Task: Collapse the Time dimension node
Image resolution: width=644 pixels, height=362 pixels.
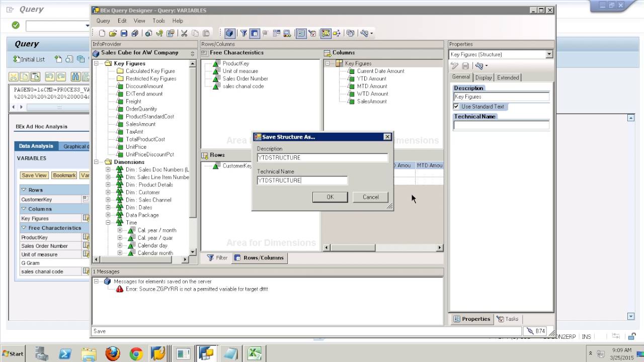Action: (108, 222)
